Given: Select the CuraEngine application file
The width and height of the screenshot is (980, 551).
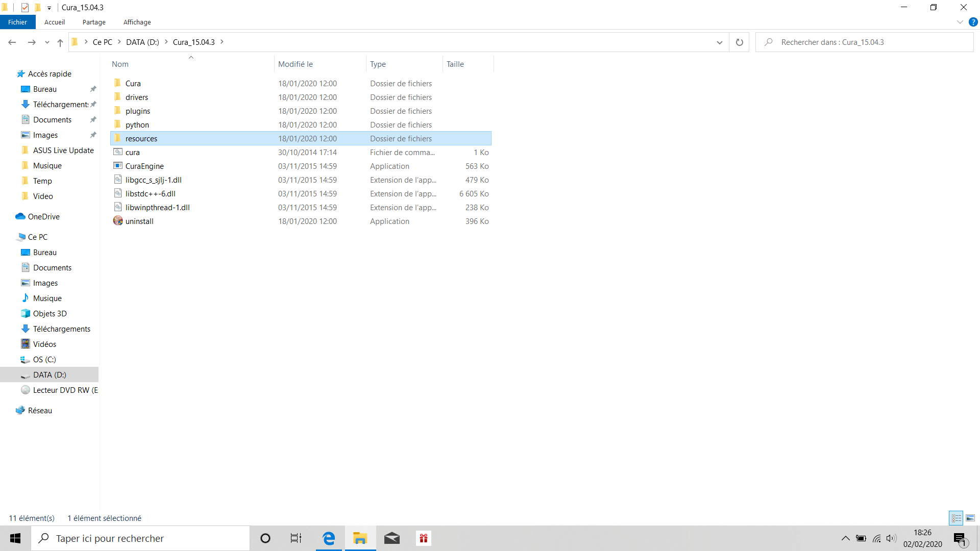Looking at the screenshot, I should point(144,166).
